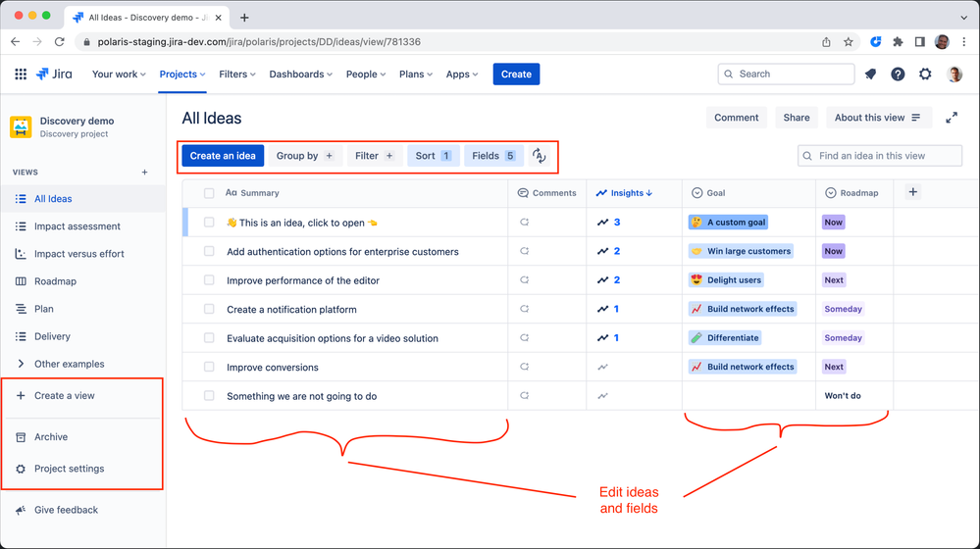Screen dimensions: 980x549
Task: Add a new column with the plus icon
Action: 912,192
